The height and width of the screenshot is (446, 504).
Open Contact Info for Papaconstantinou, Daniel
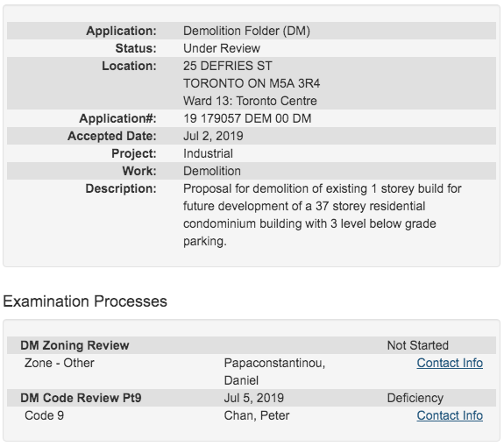point(450,363)
